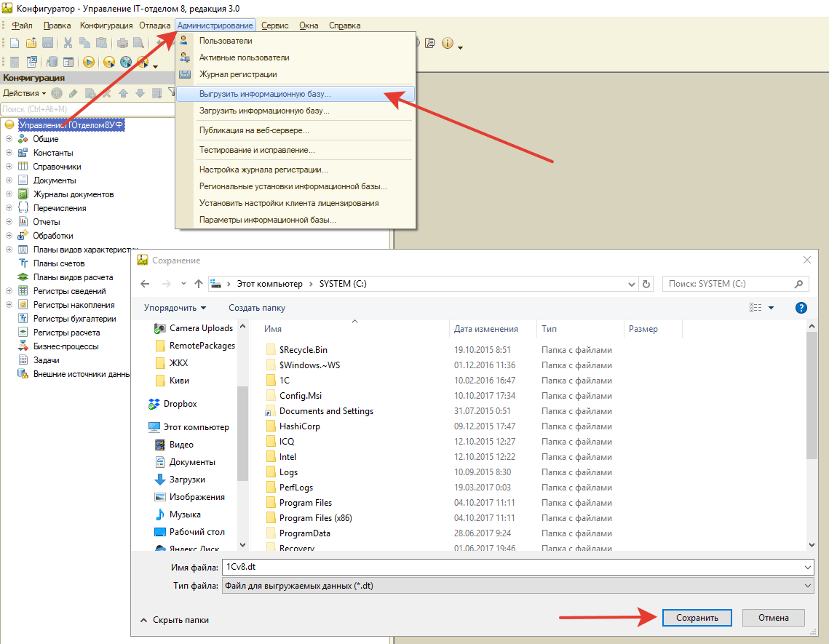Open the Program Files folder in list
The width and height of the screenshot is (829, 644).
pyautogui.click(x=305, y=503)
